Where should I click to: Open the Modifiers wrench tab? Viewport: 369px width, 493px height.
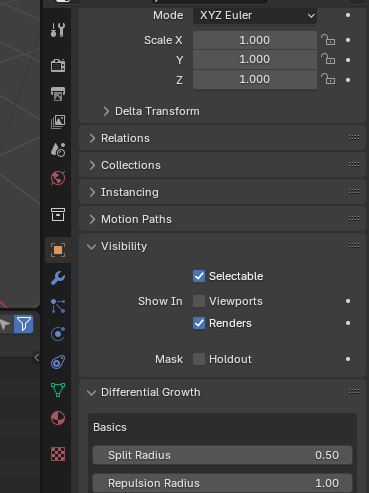[x=58, y=278]
